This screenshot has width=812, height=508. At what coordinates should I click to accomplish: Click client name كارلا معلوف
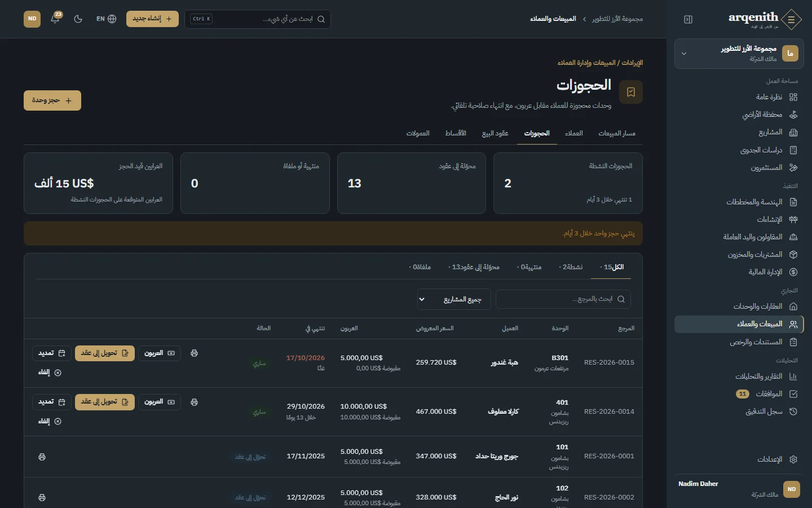503,411
